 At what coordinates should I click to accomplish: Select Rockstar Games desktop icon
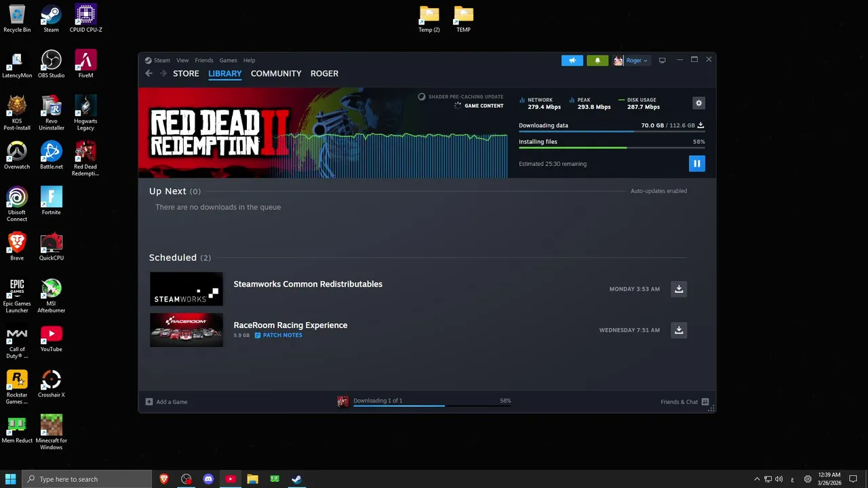click(x=17, y=388)
